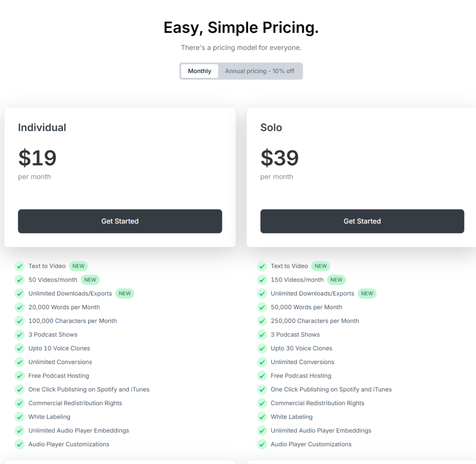This screenshot has height=464, width=476.
Task: Select Annual pricing 10% off option
Action: tap(259, 71)
